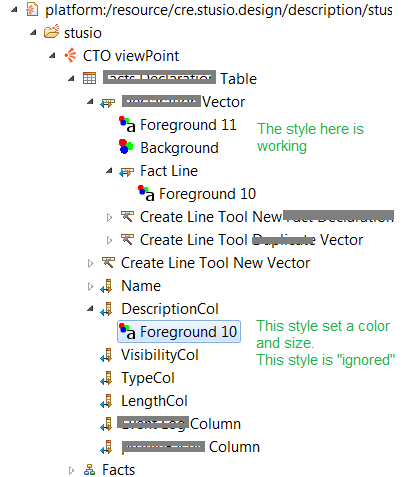The height and width of the screenshot is (477, 402).
Task: Select highlighted Foreground 10 under DescriptionCol
Action: click(x=179, y=332)
